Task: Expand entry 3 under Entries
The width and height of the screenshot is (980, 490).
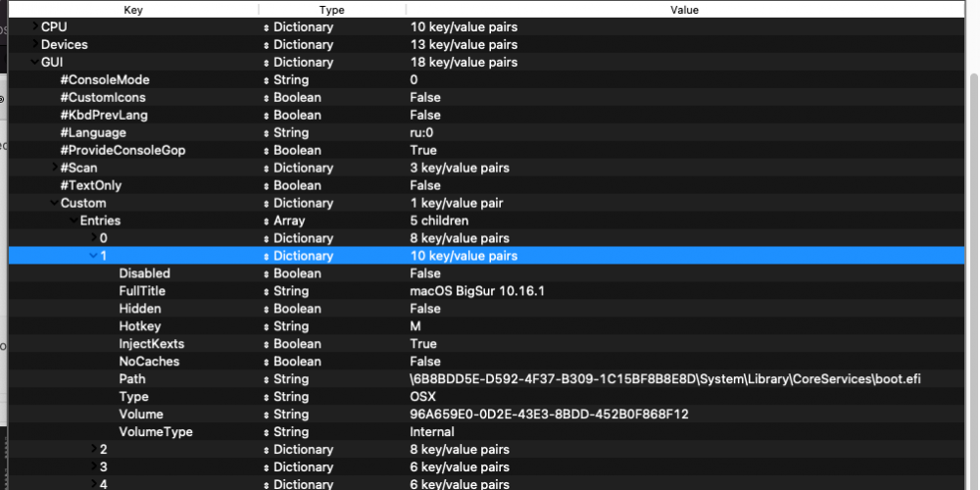Action: (94, 465)
